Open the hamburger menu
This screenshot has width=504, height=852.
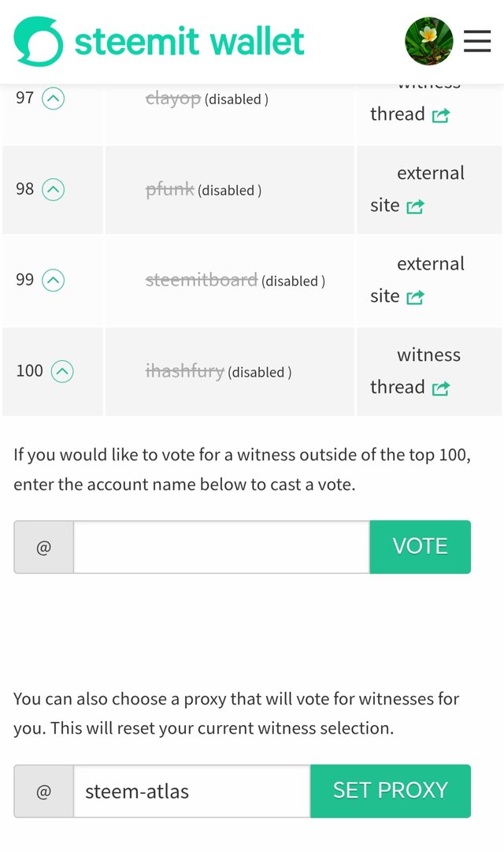(x=477, y=41)
